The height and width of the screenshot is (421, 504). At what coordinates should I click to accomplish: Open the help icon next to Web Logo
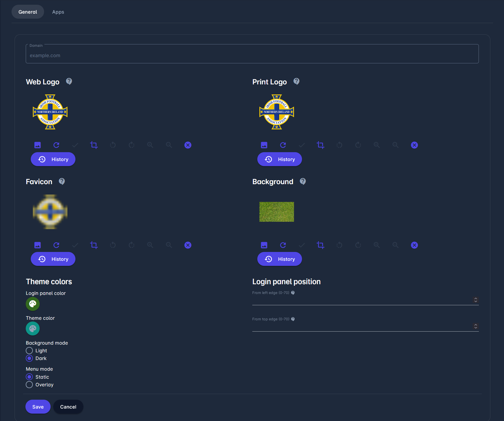tap(69, 81)
